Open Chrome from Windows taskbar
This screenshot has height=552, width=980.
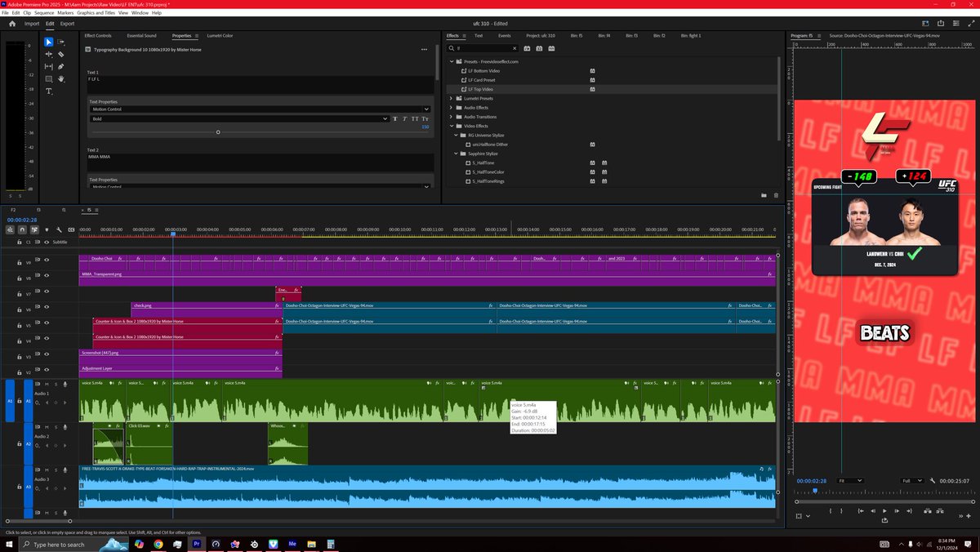tap(158, 544)
